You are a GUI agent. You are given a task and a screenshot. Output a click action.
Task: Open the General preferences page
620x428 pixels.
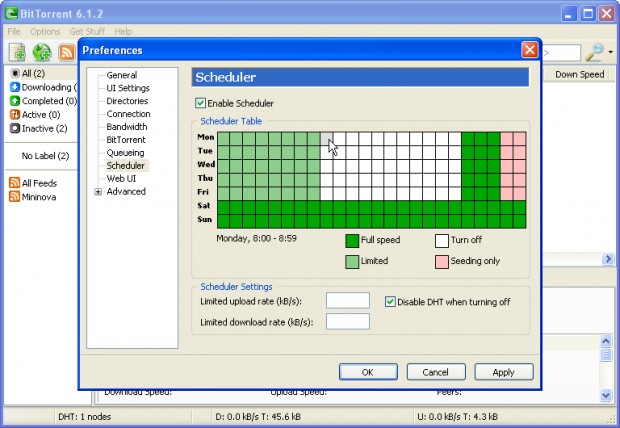(122, 75)
